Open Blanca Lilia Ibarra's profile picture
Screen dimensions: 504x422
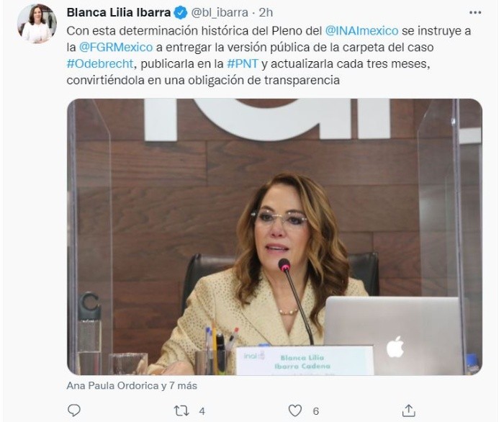37,24
